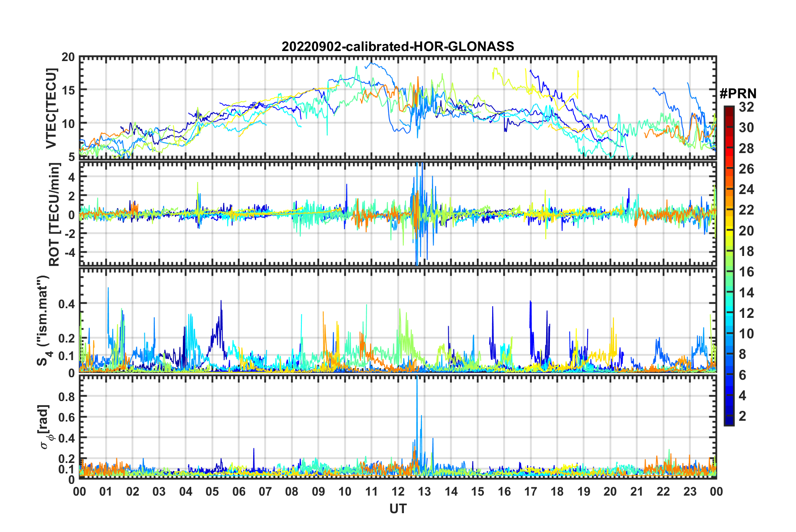The image size is (796, 532).
Task: Select the "6" label on the PRN colorbar
Action: [x=743, y=375]
